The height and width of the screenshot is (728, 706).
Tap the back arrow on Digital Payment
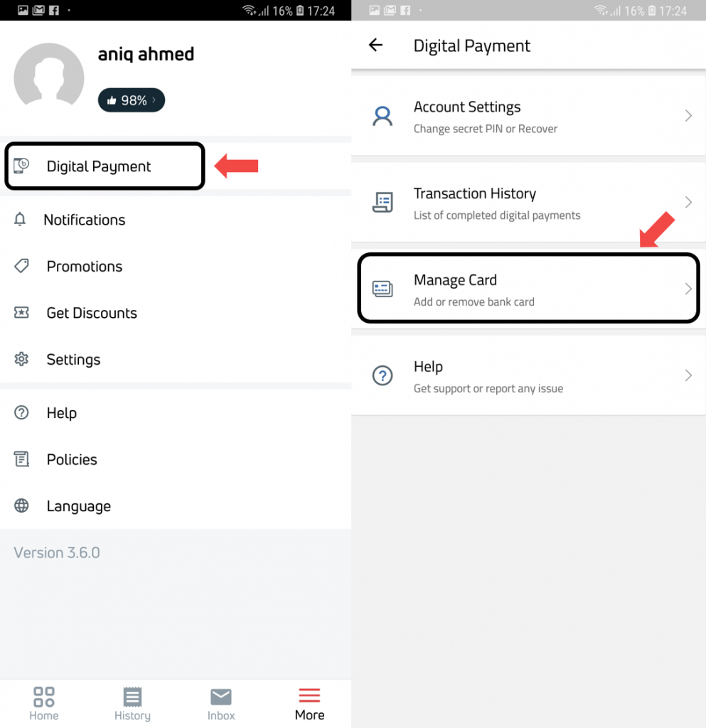(x=375, y=45)
